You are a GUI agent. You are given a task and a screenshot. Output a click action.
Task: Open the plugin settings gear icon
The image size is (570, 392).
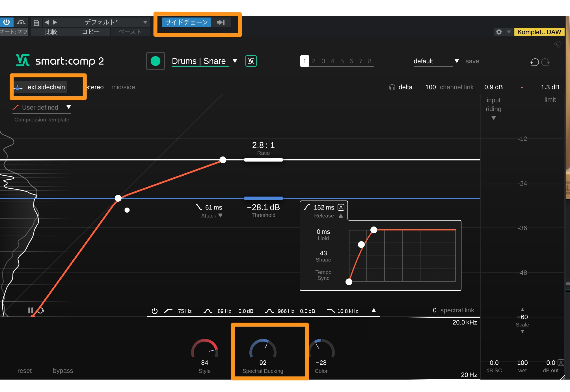click(558, 44)
